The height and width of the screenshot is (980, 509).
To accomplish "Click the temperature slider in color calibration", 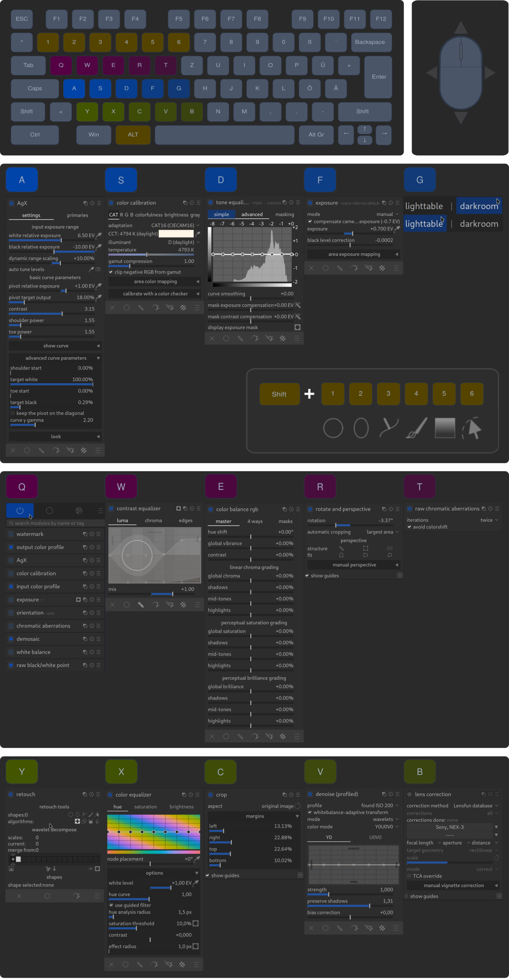I will (151, 254).
